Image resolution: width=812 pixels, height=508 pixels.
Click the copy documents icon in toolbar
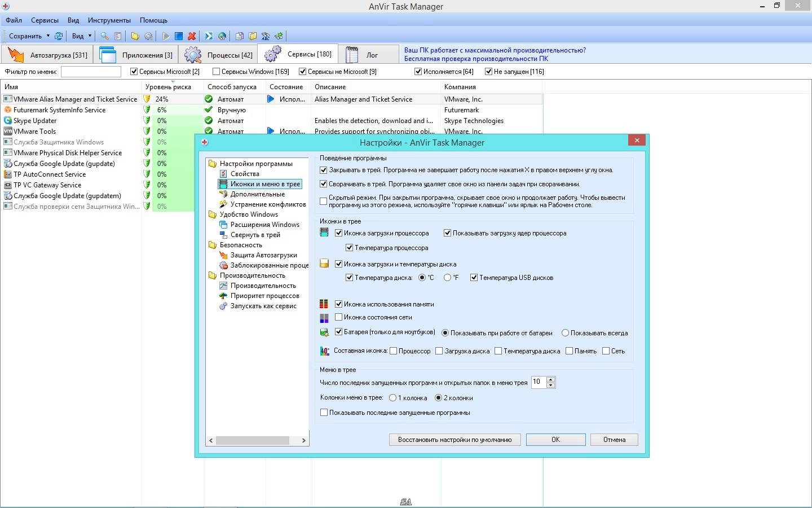[240, 36]
